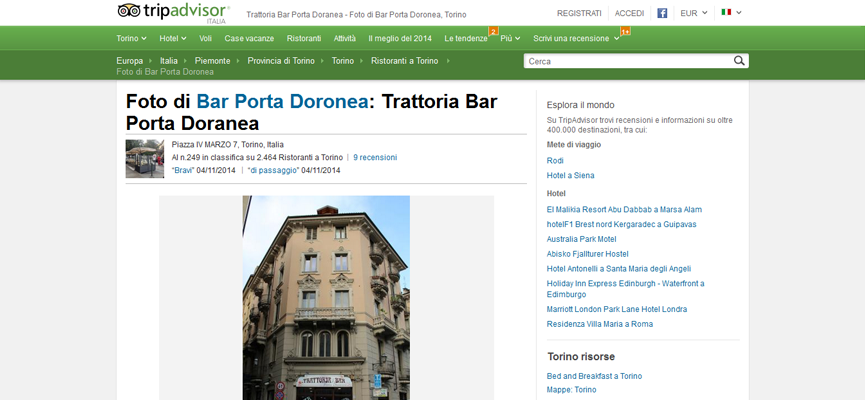Click the main building photo
The image size is (865, 400).
click(326, 297)
